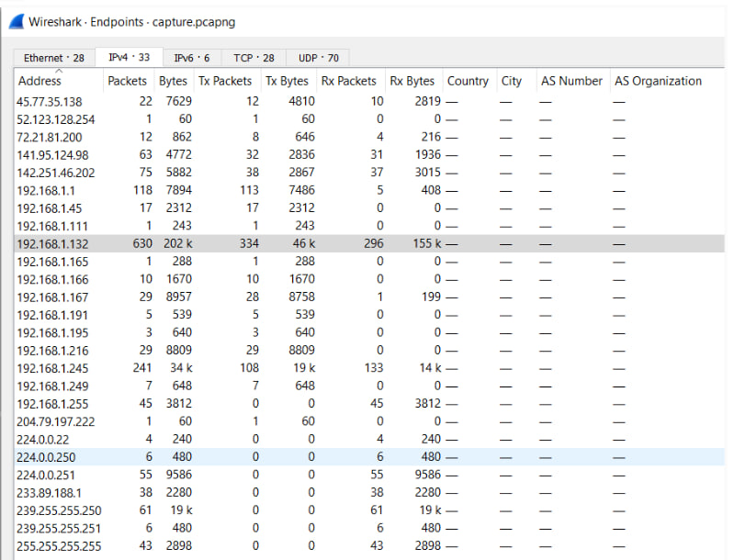Click the 9586 Bytes value for 224.0.0.251
The image size is (734, 560).
(x=179, y=475)
